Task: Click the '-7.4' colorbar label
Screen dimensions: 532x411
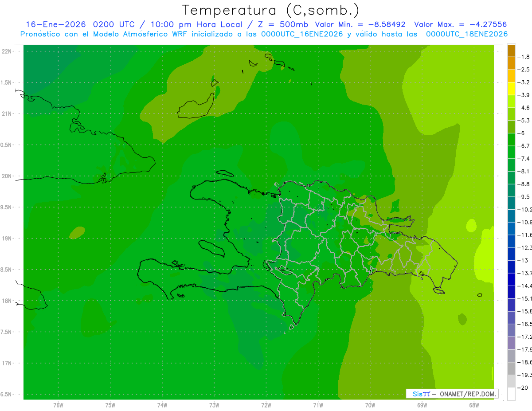Action: click(x=524, y=159)
